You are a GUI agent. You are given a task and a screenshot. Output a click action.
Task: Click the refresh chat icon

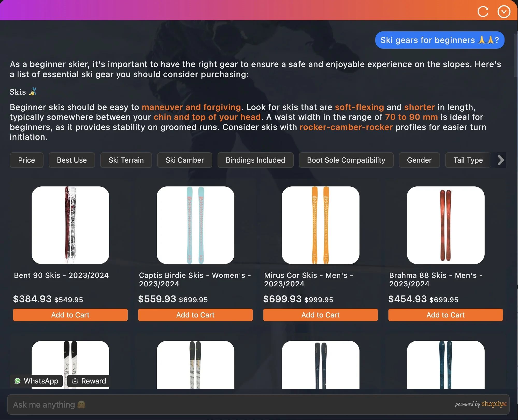coord(483,12)
